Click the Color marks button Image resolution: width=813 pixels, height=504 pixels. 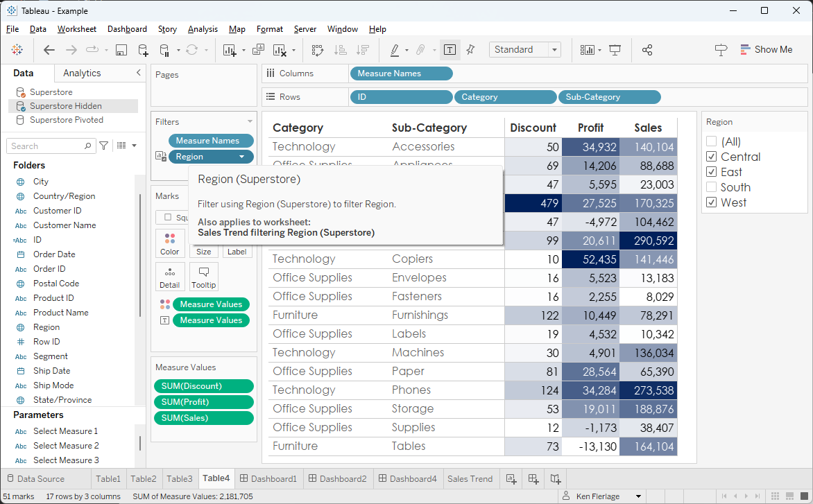click(x=169, y=243)
